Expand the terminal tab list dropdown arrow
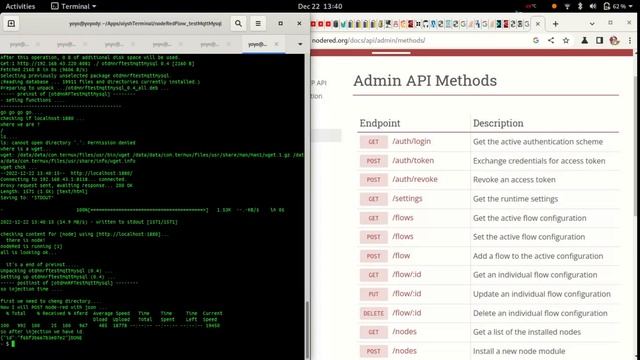Image resolution: width=640 pixels, height=360 pixels. point(300,44)
